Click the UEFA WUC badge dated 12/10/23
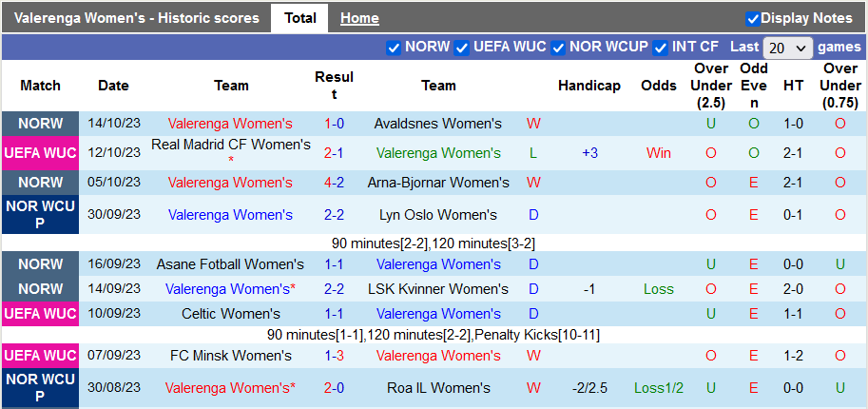868x409 pixels. click(x=40, y=153)
